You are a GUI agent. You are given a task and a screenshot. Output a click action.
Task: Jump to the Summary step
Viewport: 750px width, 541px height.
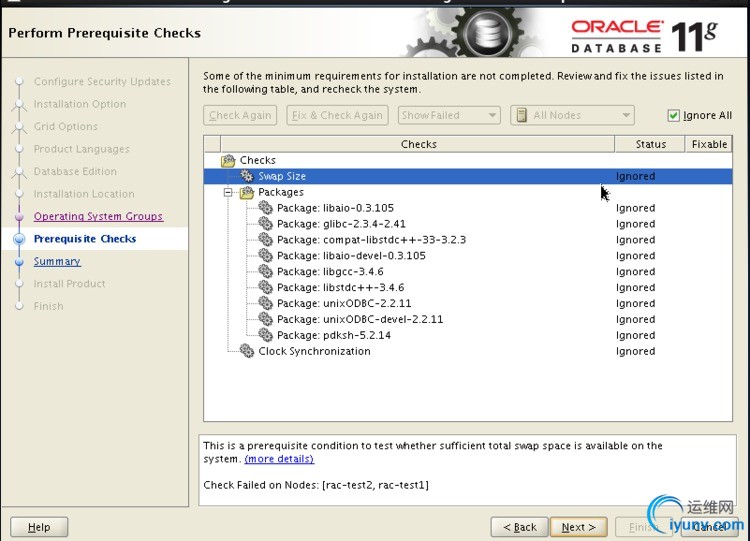(57, 261)
